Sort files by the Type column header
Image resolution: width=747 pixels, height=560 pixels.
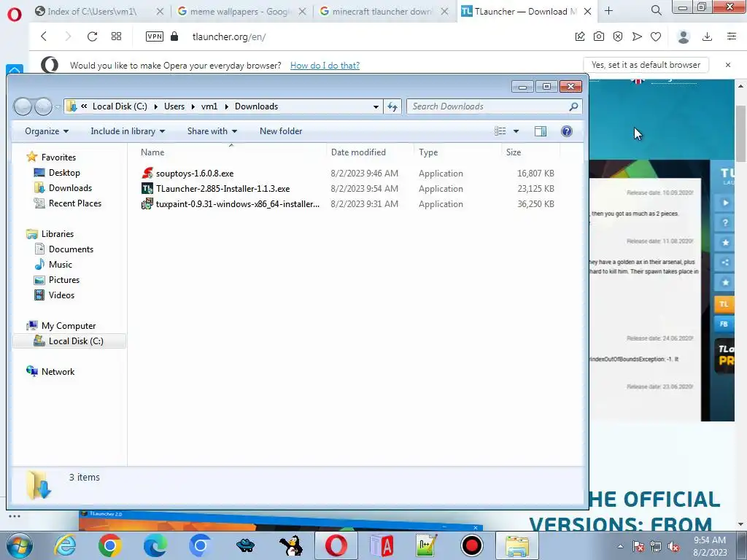click(x=428, y=152)
